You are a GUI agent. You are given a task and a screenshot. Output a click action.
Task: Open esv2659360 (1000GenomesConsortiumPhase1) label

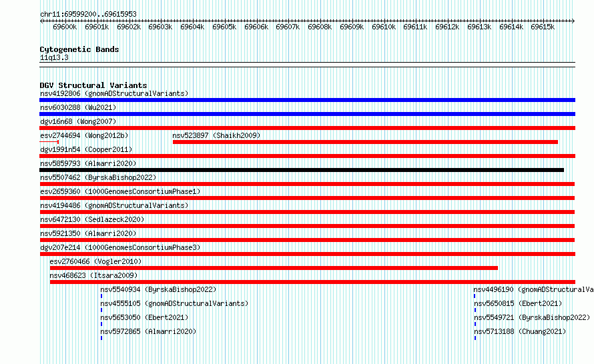pos(120,191)
